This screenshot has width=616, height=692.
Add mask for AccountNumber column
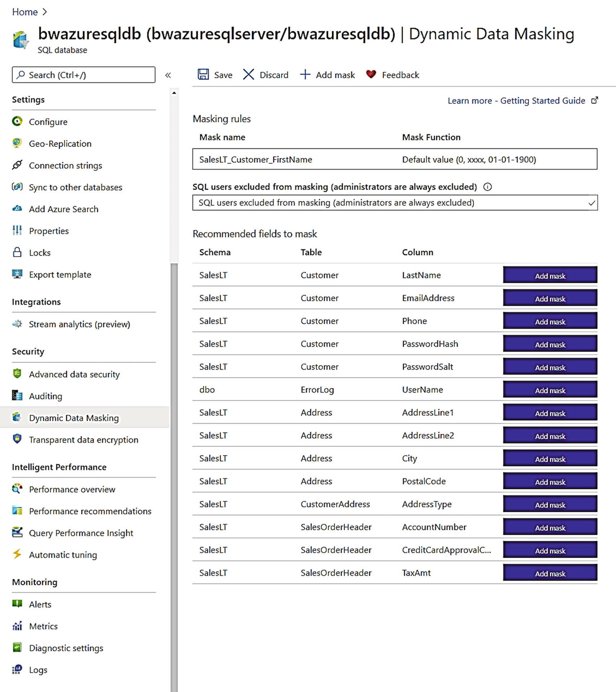(550, 527)
